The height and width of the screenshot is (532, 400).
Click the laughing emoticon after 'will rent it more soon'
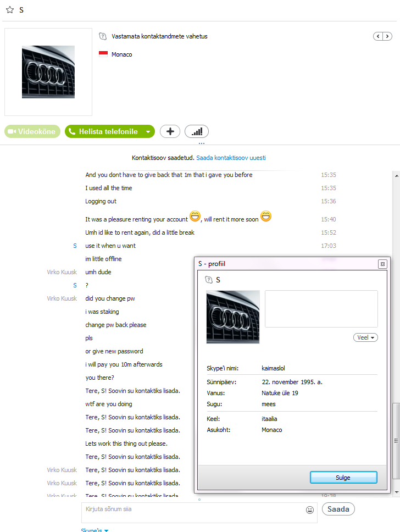point(266,216)
